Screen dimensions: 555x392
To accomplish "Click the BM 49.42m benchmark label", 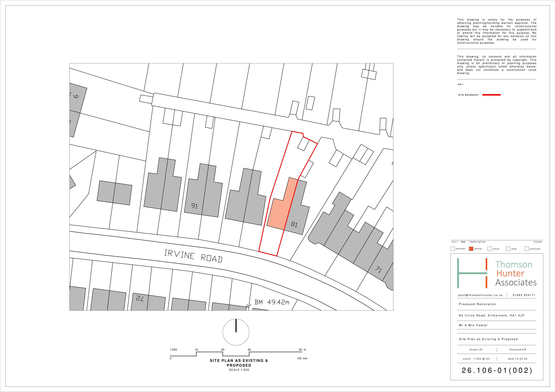I will pos(272,302).
